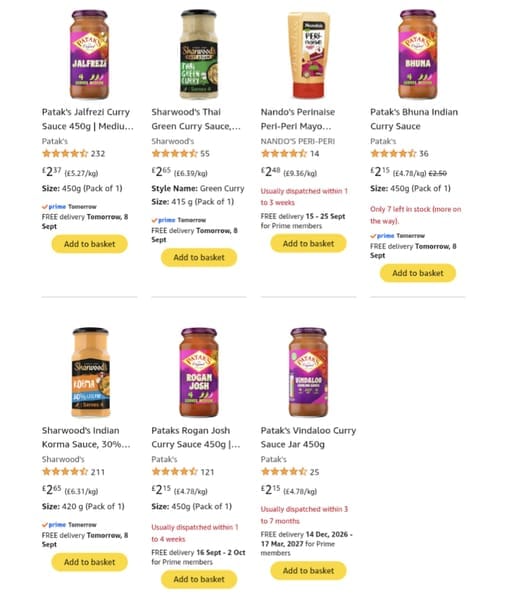Add Sharwood's Korma Sauce to basket
The height and width of the screenshot is (600, 514).
point(90,562)
